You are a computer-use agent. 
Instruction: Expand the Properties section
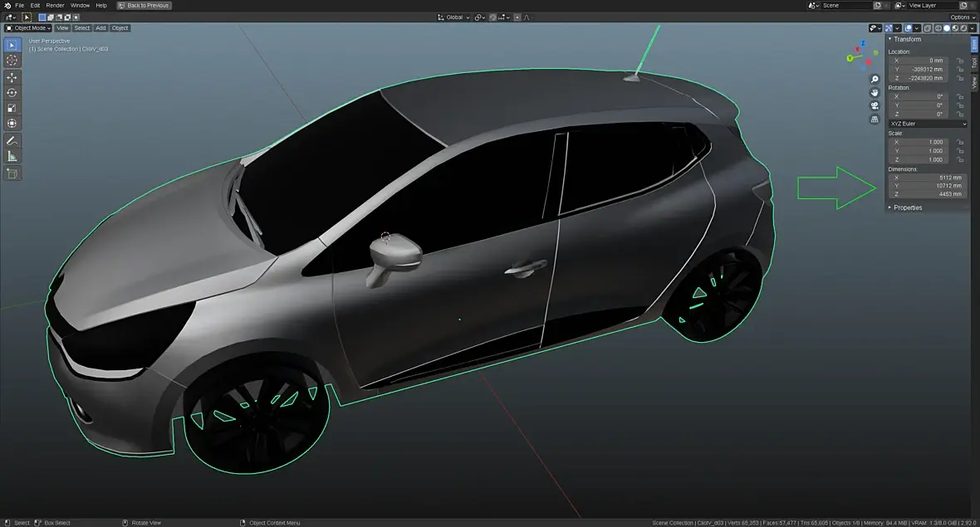coord(907,207)
